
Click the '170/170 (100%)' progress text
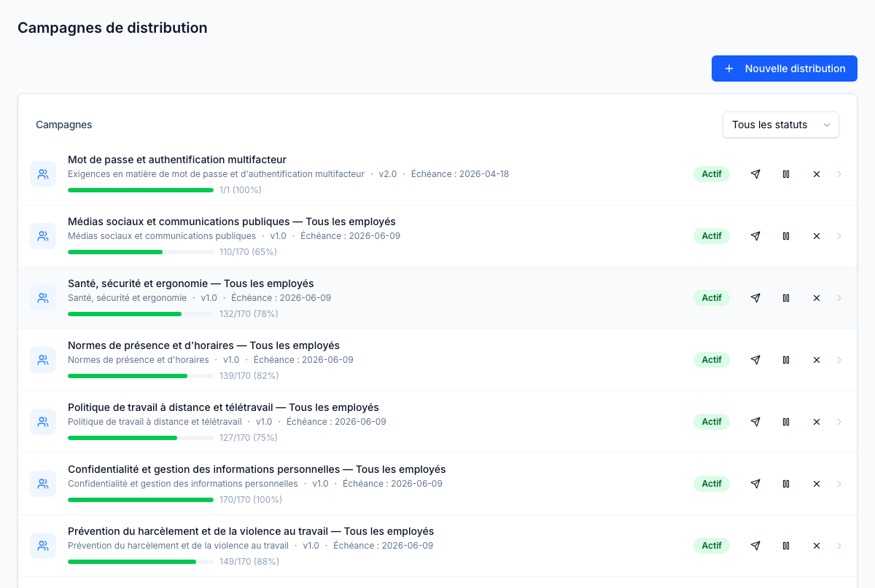251,500
